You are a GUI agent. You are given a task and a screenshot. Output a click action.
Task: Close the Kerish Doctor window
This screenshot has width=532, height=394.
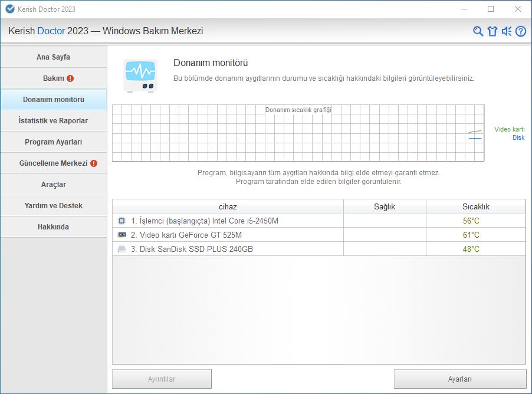pyautogui.click(x=518, y=9)
